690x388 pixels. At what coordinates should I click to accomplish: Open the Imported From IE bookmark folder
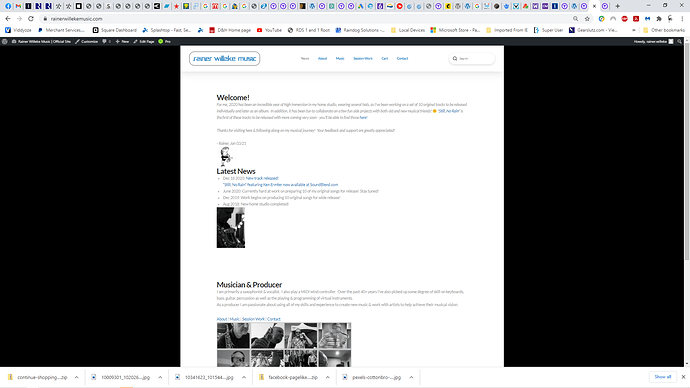point(507,30)
